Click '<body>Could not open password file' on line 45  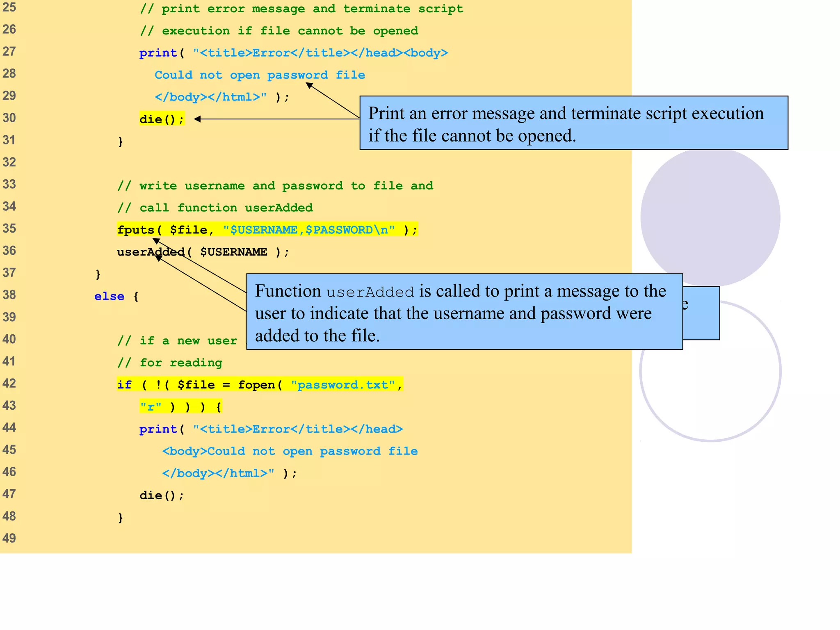pos(290,451)
